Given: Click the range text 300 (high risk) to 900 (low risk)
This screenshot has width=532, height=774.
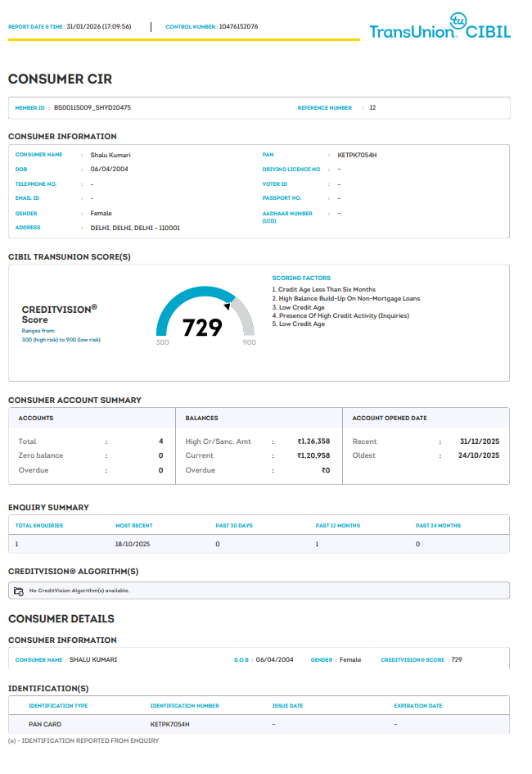Looking at the screenshot, I should pos(61,340).
